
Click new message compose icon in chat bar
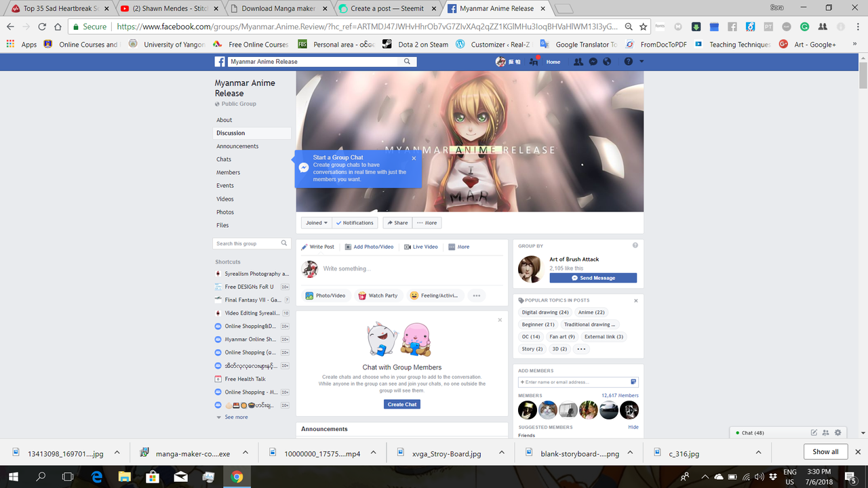814,432
